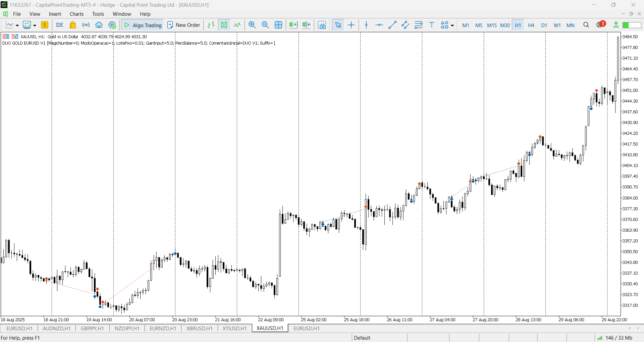
Task: Open the Insert menu
Action: [x=55, y=14]
